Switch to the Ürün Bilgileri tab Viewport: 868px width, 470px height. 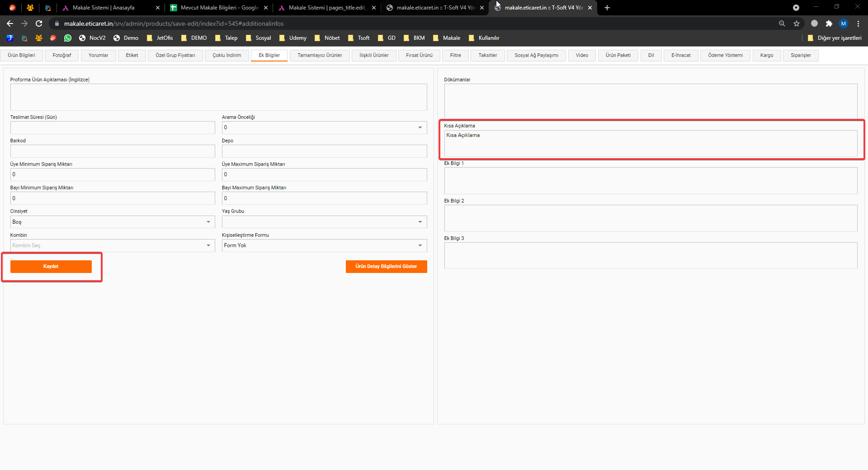(x=21, y=55)
